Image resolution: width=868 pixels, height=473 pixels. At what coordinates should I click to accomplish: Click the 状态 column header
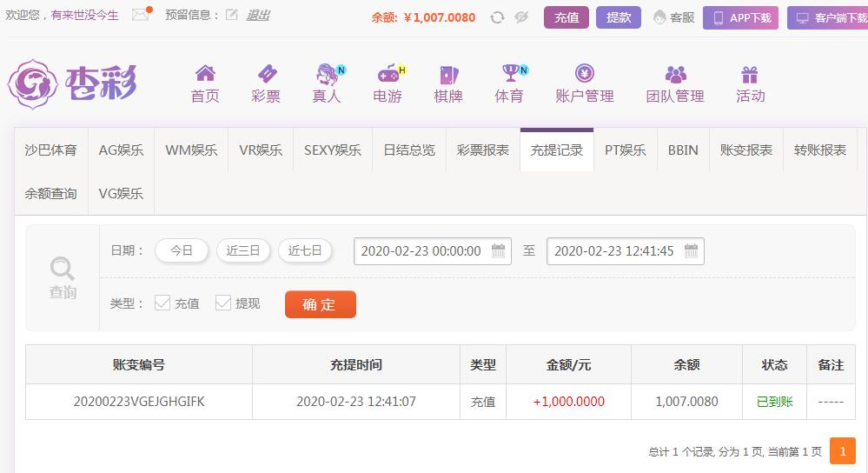(x=774, y=365)
